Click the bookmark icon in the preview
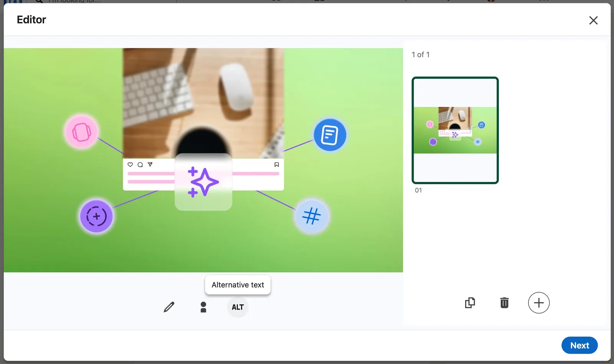The width and height of the screenshot is (614, 364). (x=276, y=164)
